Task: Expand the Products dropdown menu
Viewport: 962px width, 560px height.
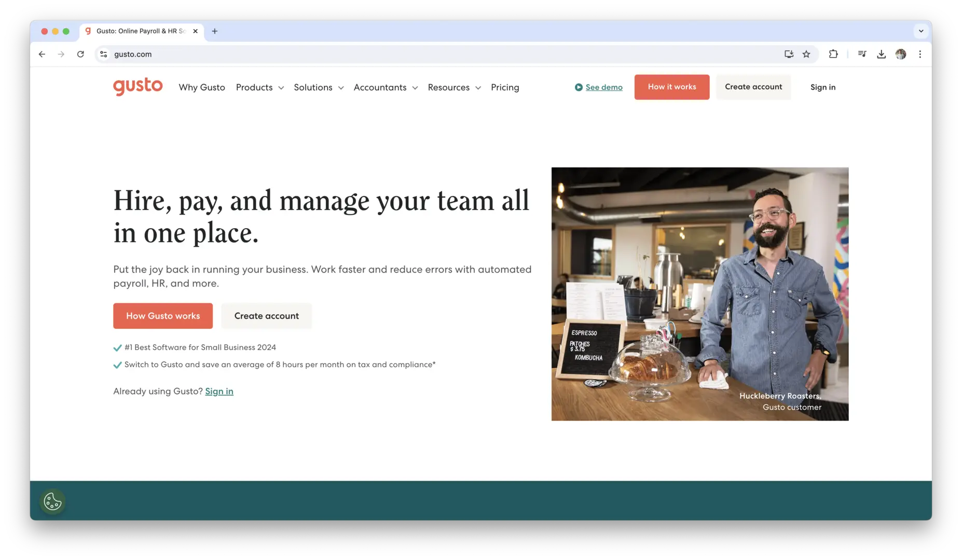Action: pos(259,87)
